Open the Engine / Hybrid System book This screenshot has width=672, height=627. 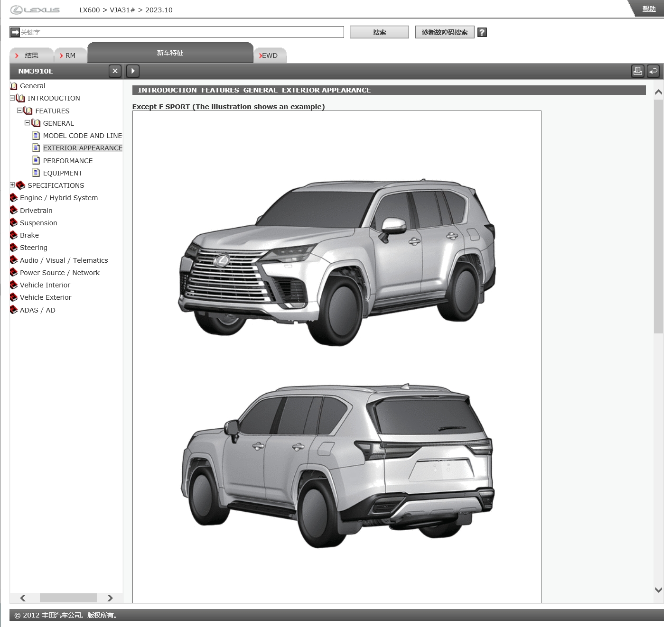click(x=58, y=198)
